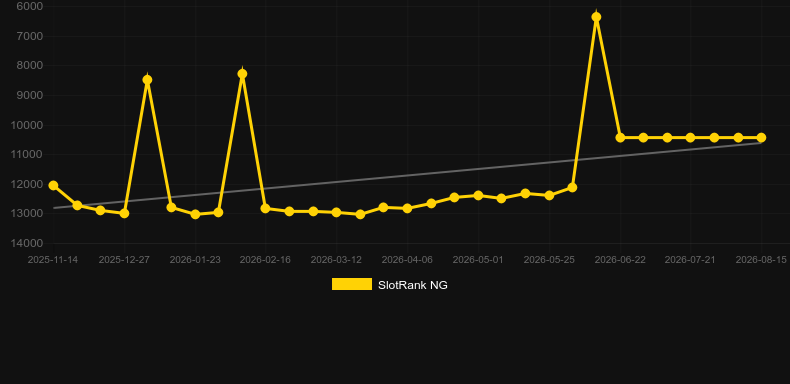Select the highest peak data point near 6300
The width and height of the screenshot is (790, 384).
(596, 17)
